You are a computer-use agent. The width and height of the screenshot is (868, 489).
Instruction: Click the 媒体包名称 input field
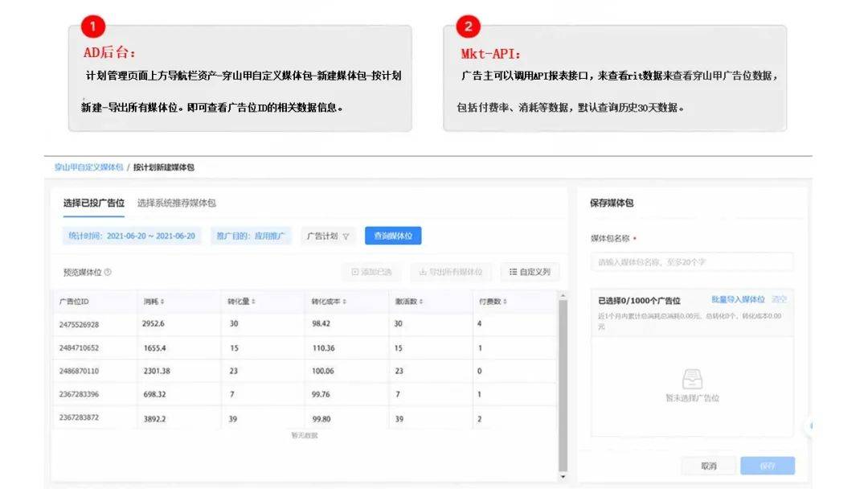pos(691,261)
